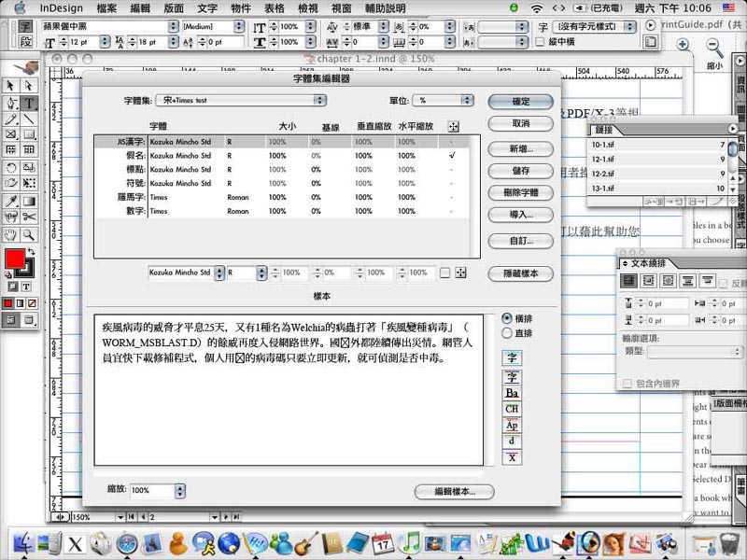Toggle the Ba baseline guide icon
The image size is (747, 560).
pyautogui.click(x=512, y=393)
